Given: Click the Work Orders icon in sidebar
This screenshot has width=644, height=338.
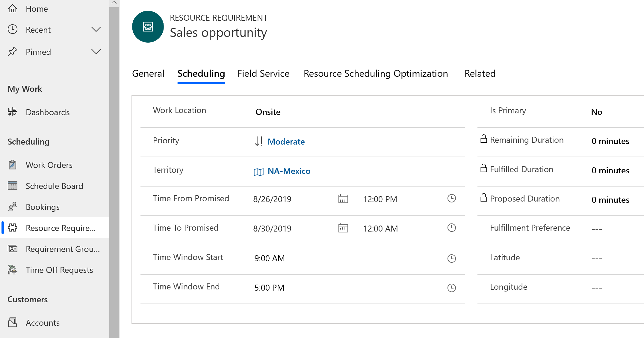Looking at the screenshot, I should (12, 165).
